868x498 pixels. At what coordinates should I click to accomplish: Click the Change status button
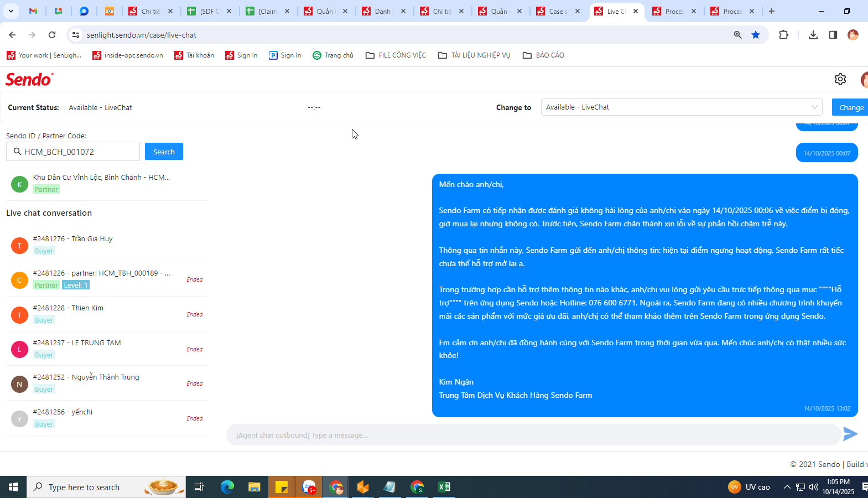click(x=851, y=107)
